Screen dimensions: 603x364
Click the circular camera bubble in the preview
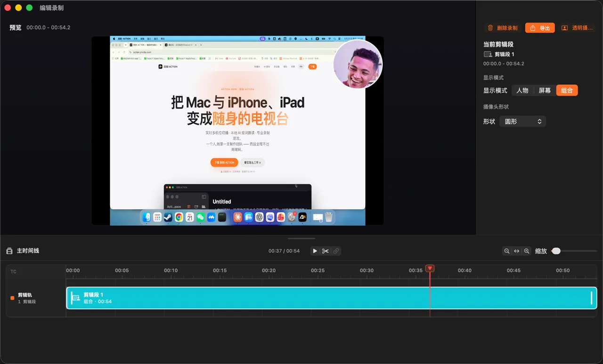point(358,65)
